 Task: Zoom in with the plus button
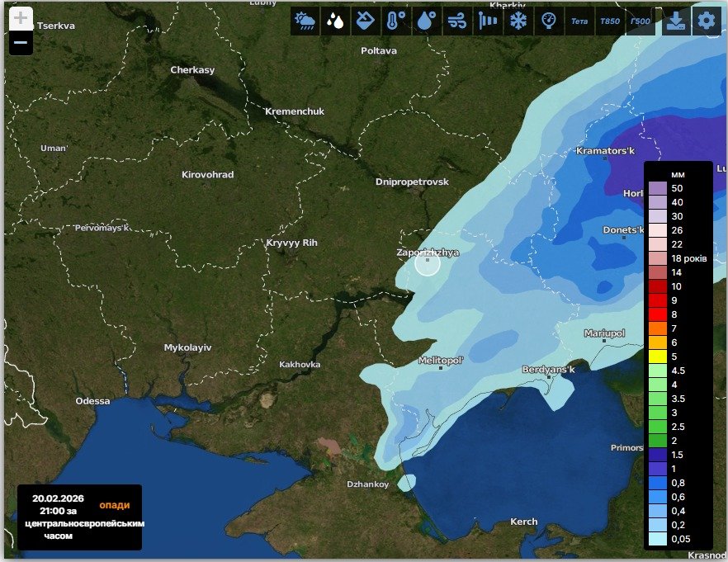(21, 18)
